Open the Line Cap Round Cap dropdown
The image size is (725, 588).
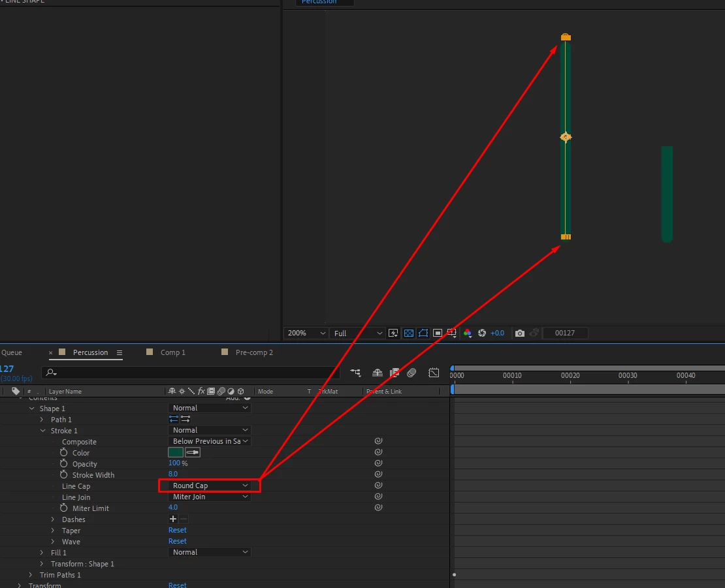(210, 486)
